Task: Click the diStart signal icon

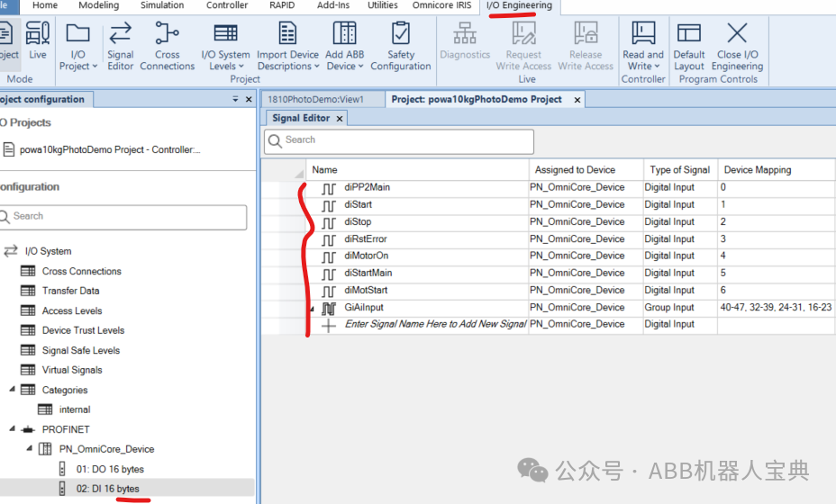Action: click(329, 205)
